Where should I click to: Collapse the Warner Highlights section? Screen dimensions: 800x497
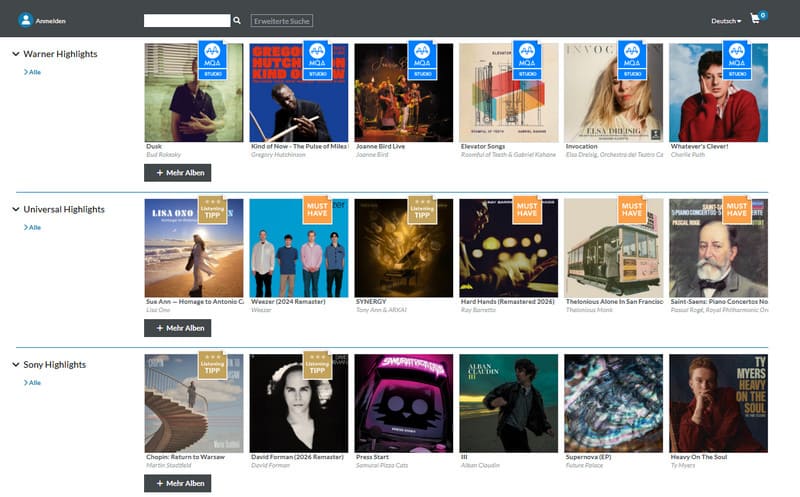16,54
